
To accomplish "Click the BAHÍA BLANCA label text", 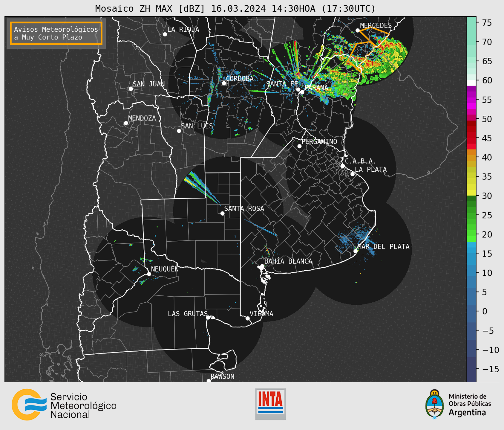I will click(288, 261).
